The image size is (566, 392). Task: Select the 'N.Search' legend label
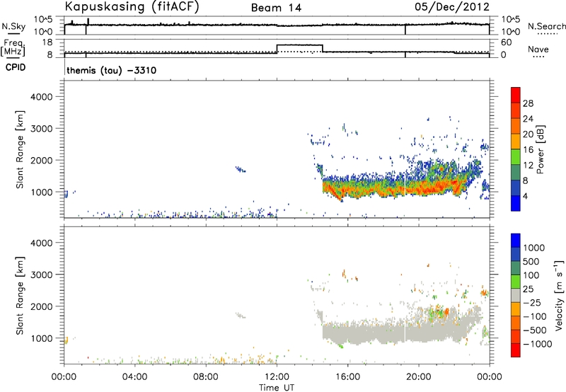pos(547,26)
